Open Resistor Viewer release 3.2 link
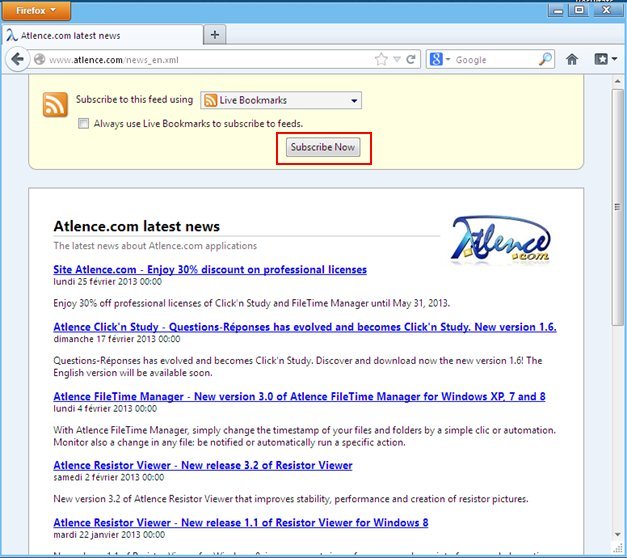Image resolution: width=627 pixels, height=558 pixels. pyautogui.click(x=203, y=465)
